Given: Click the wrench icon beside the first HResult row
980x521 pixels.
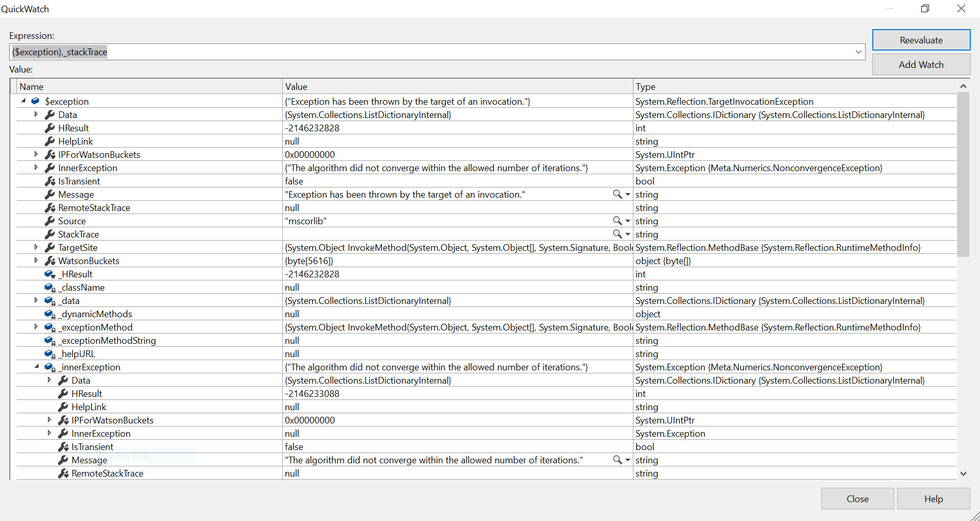Looking at the screenshot, I should pyautogui.click(x=50, y=128).
